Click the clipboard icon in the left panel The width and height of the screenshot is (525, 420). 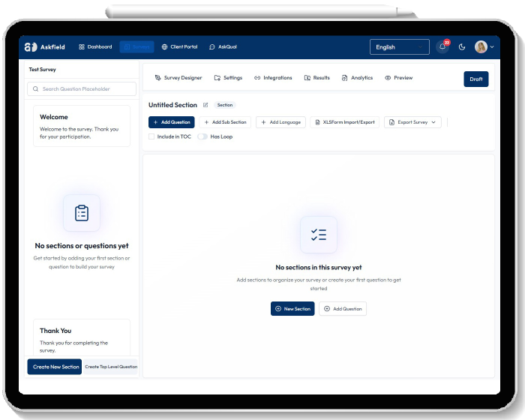point(82,213)
